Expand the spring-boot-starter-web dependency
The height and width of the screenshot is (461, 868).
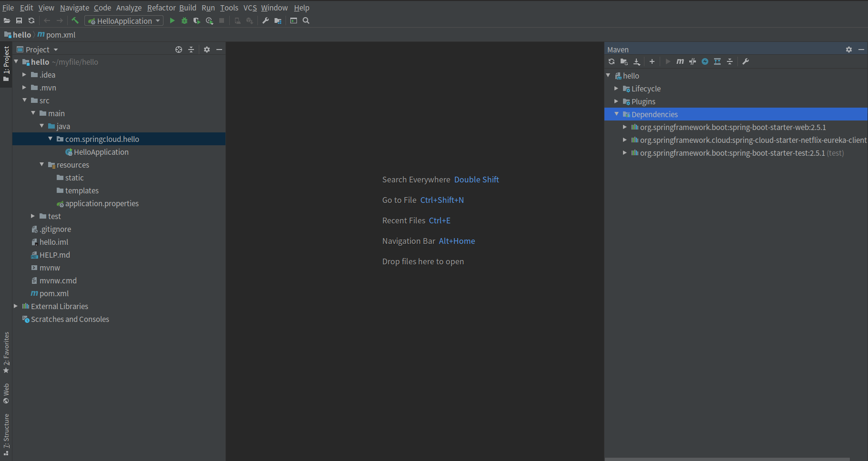[x=625, y=127]
